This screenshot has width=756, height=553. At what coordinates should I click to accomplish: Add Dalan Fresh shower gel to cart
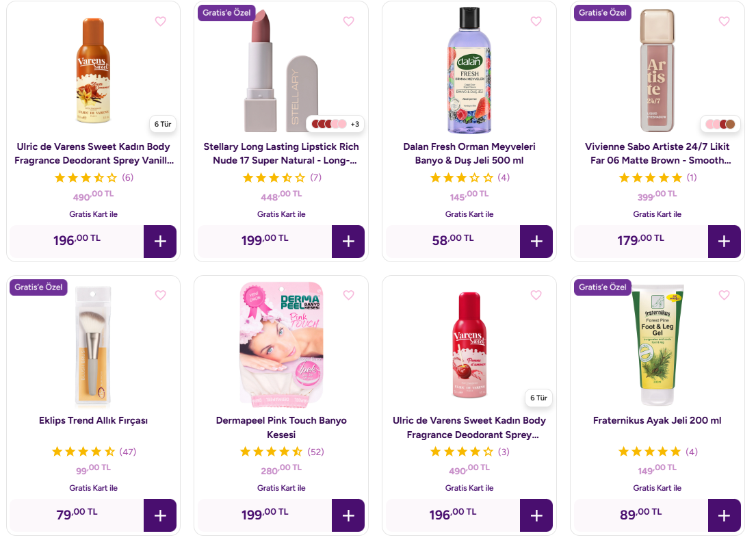pyautogui.click(x=536, y=242)
